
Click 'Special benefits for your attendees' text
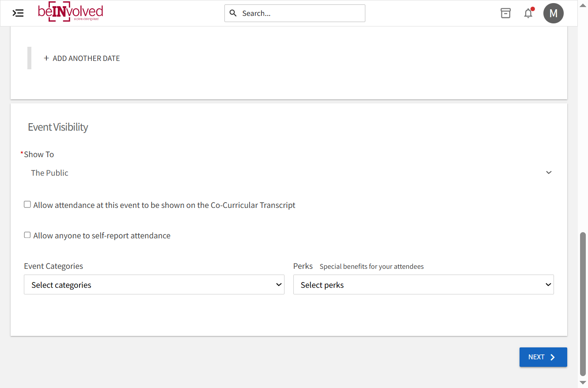tap(372, 267)
